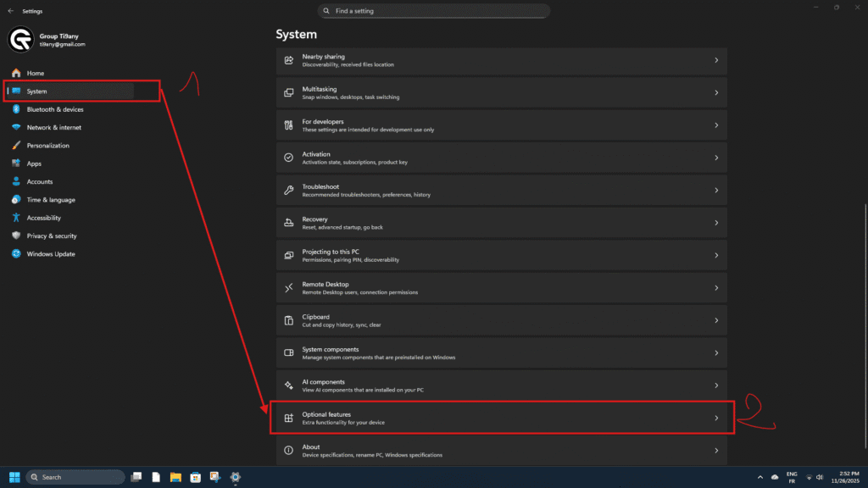Select Apps in the left navigation
Screen dimensions: 868x488
[x=34, y=164]
